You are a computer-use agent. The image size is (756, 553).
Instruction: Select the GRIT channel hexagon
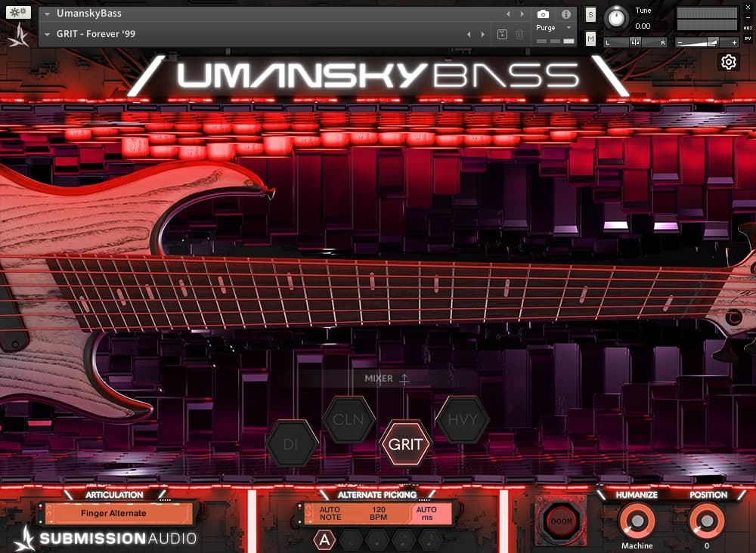click(x=407, y=446)
